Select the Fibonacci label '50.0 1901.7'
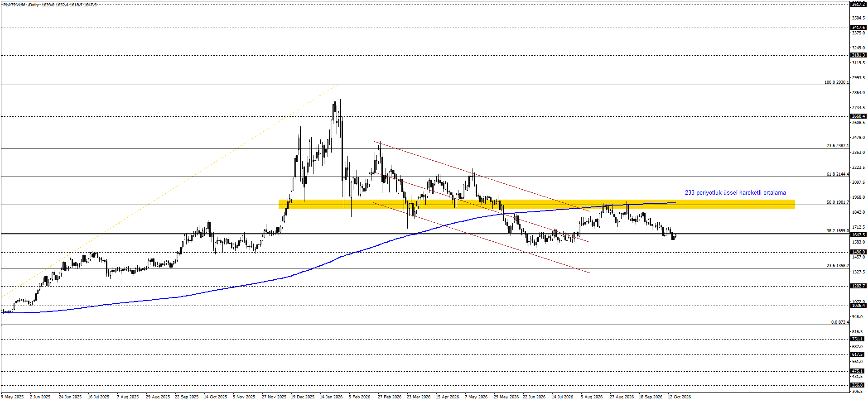The height and width of the screenshot is (402, 868). 838,202
